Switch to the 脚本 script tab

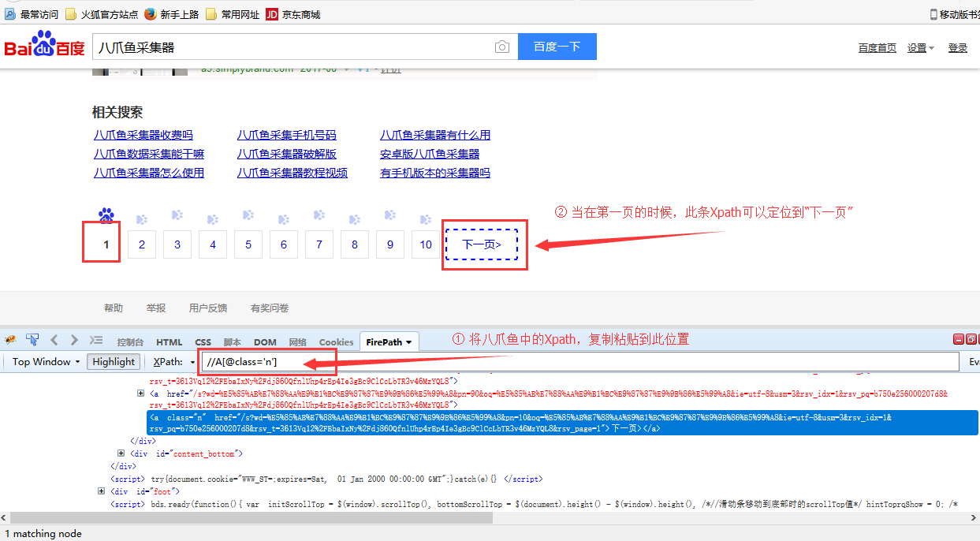[233, 342]
